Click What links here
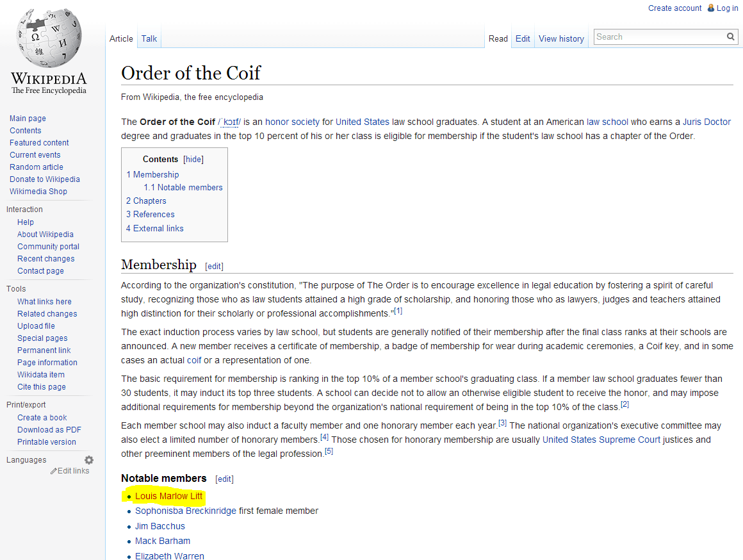Viewport: 743px width, 560px height. 45,302
